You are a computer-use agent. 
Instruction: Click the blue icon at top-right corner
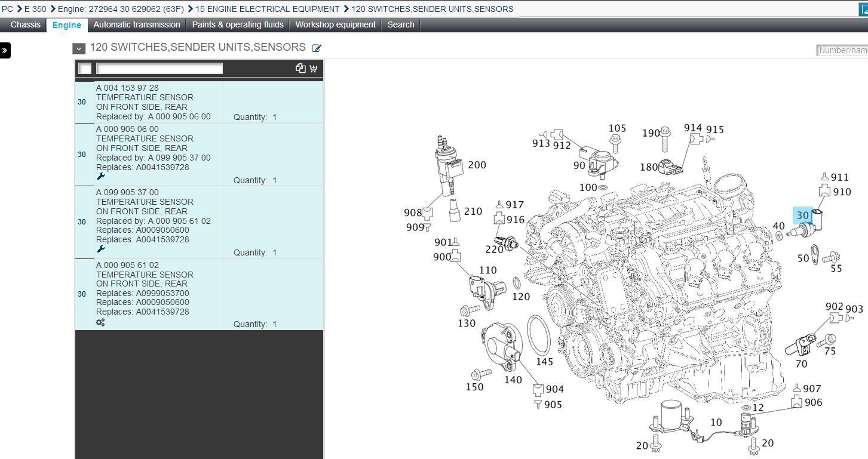point(863,9)
